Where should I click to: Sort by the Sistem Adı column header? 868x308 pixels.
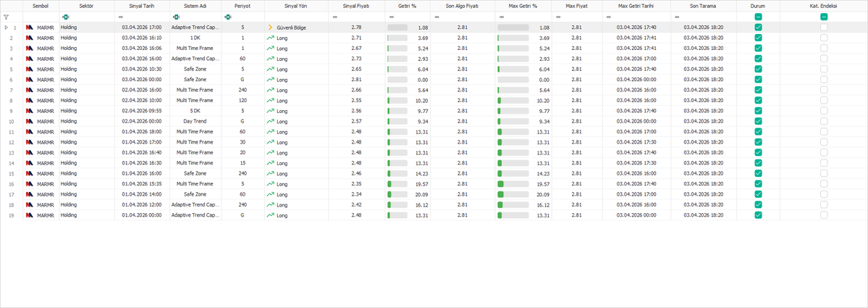(195, 6)
